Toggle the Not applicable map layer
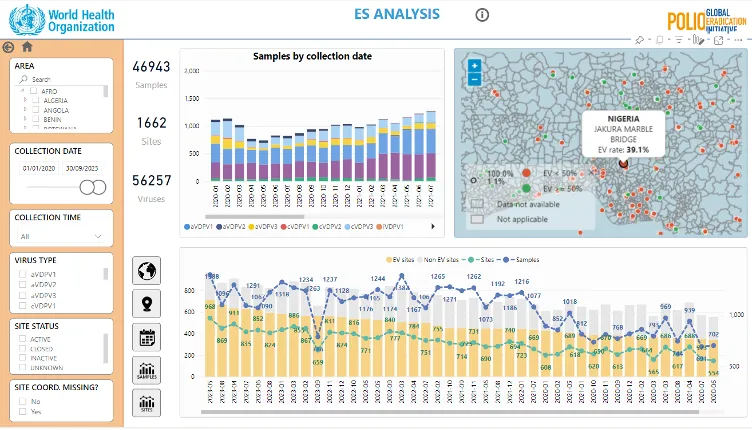This screenshot has width=755, height=430. [477, 219]
